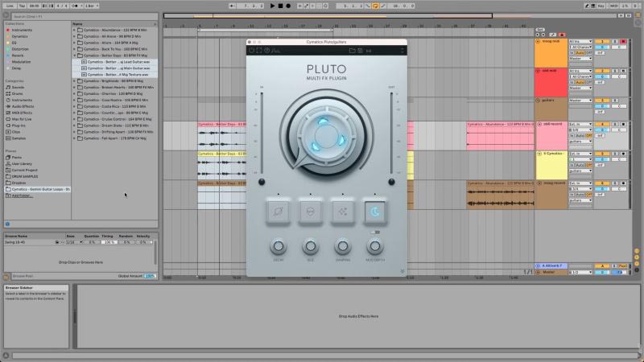Screen dimensions: 644x362
Task: Arm recording on the moog midi track
Action: click(623, 42)
